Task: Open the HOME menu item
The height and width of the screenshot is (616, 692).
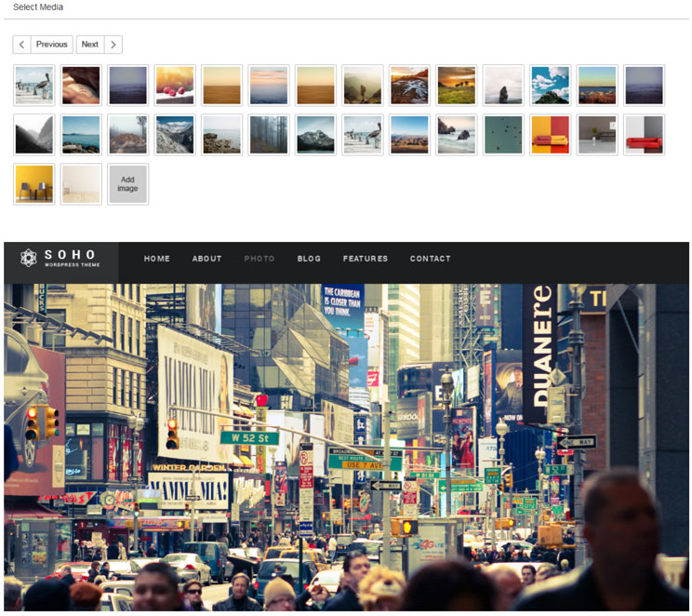Action: click(x=156, y=259)
